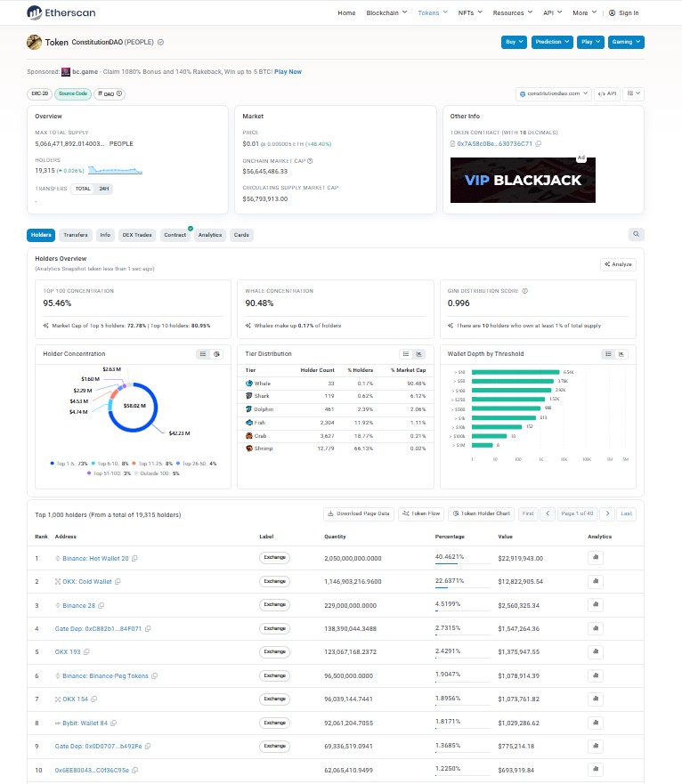This screenshot has height=784, width=682.
Task: Open the Prediction dropdown
Action: 552,42
